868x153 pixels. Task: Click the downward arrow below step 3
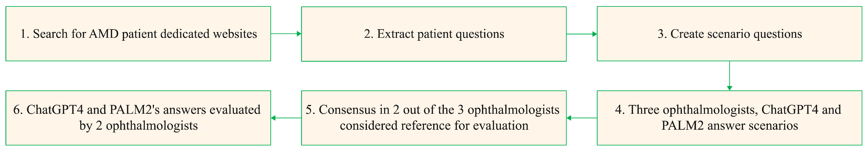(729, 76)
